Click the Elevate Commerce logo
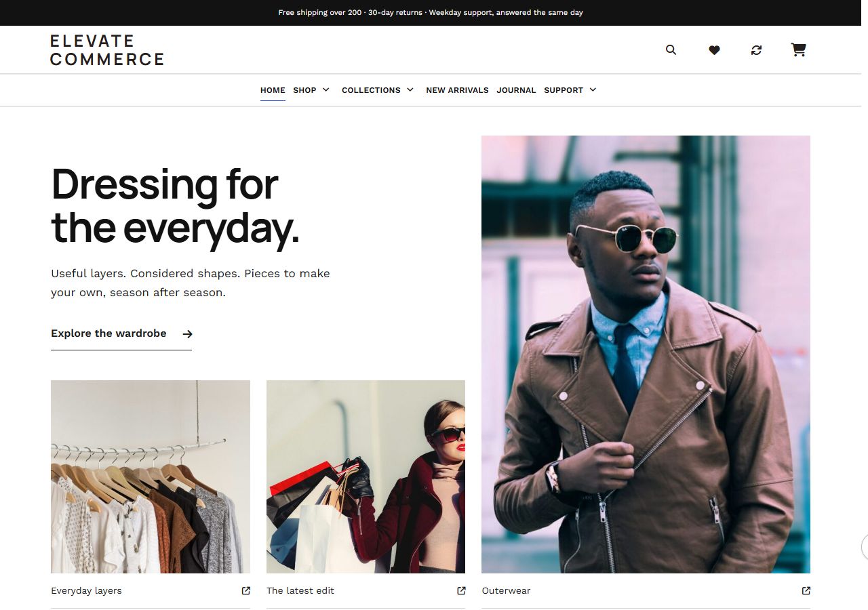Image resolution: width=868 pixels, height=610 pixels. pyautogui.click(x=107, y=50)
